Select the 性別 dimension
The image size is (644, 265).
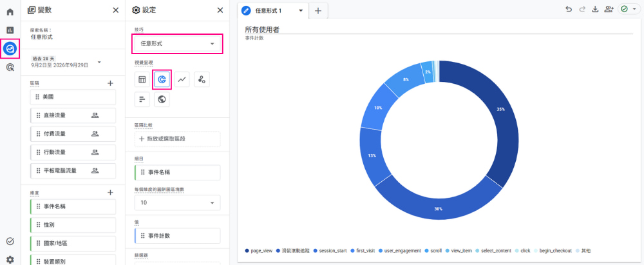pyautogui.click(x=73, y=225)
